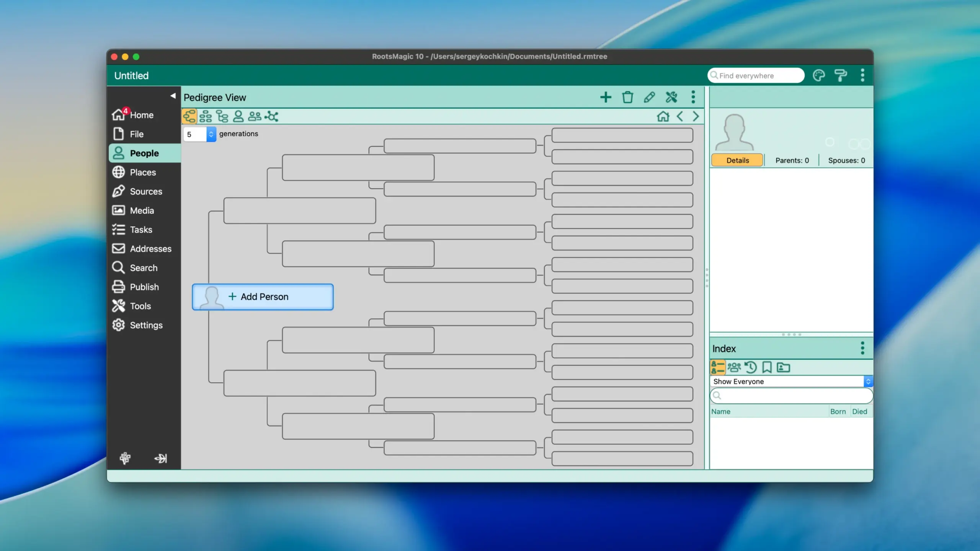Click the Details button

click(737, 160)
